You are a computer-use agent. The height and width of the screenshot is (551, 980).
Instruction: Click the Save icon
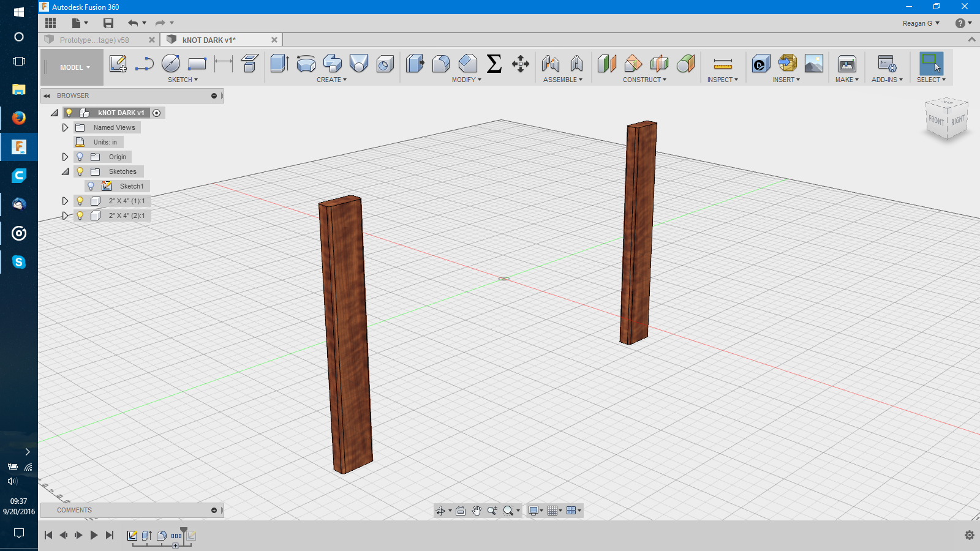(108, 23)
